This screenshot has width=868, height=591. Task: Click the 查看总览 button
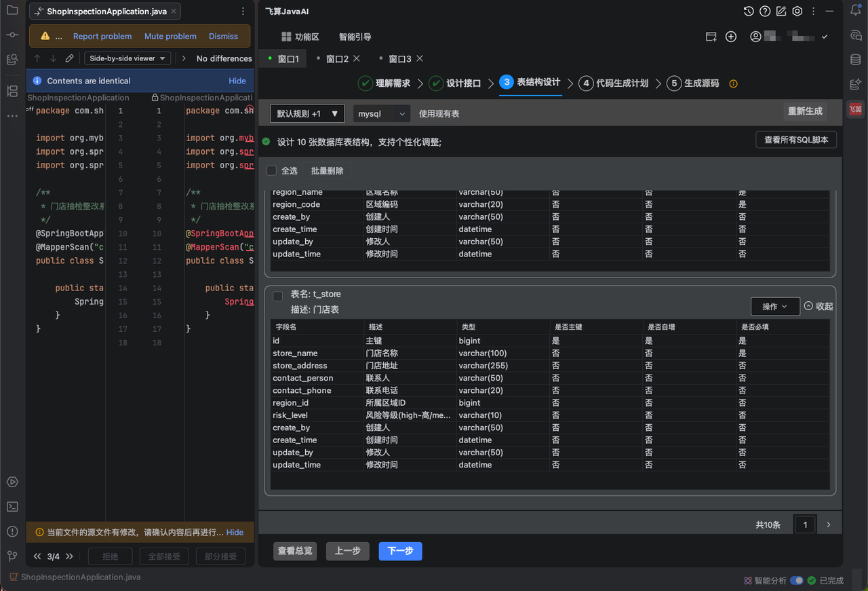295,551
